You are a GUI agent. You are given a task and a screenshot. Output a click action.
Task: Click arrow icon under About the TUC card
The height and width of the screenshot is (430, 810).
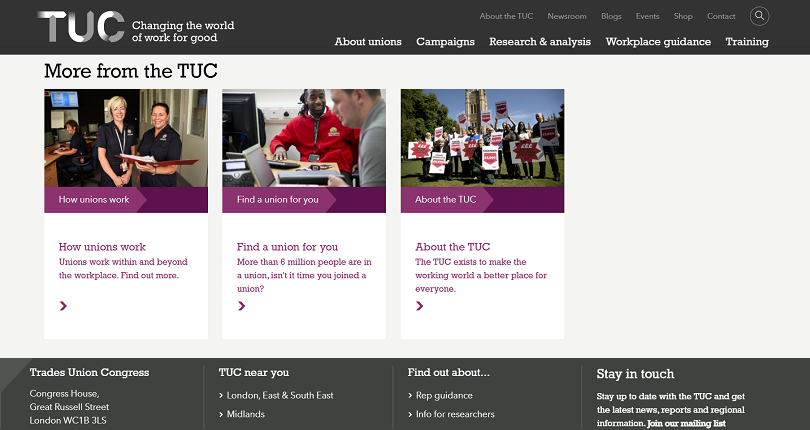point(419,306)
